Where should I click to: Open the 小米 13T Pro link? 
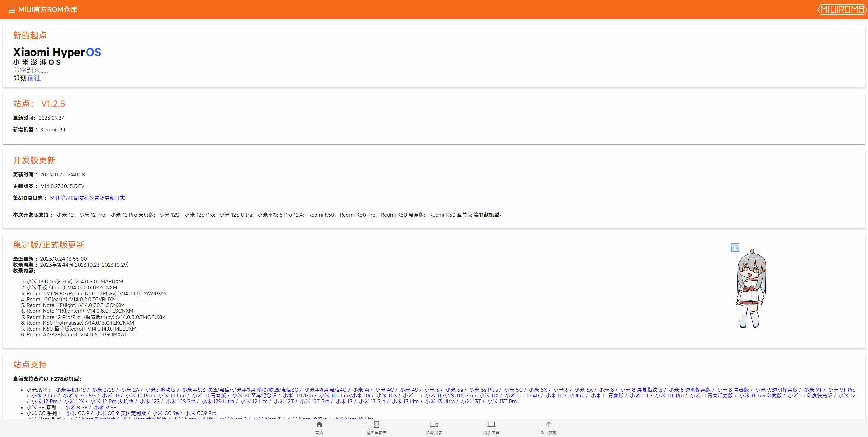[x=502, y=402]
